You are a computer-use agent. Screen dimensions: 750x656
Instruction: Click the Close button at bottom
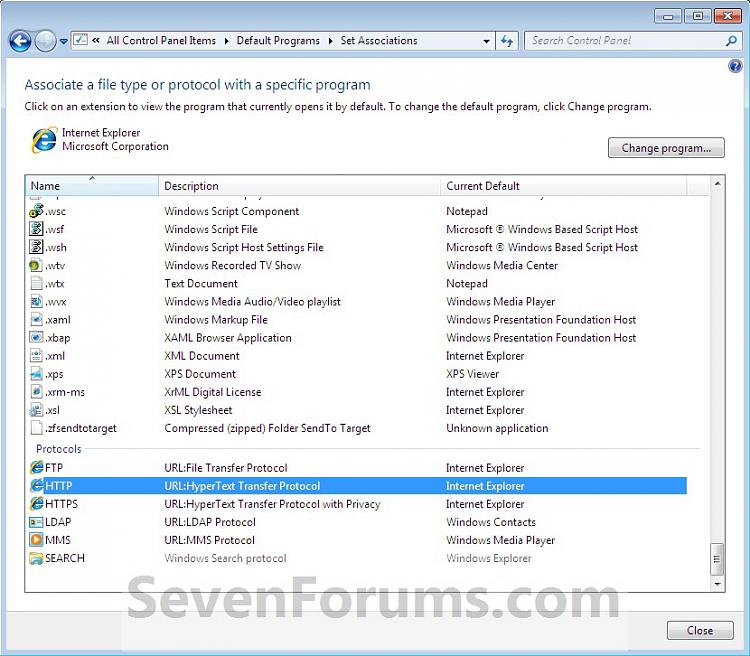click(x=700, y=631)
